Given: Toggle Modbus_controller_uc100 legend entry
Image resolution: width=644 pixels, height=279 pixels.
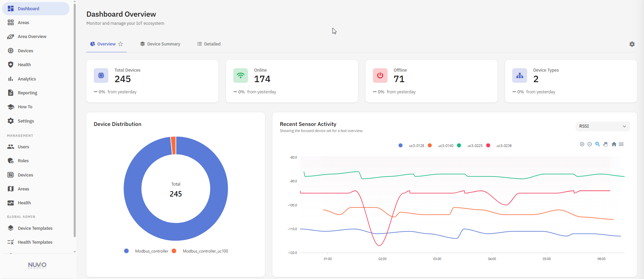Looking at the screenshot, I should click(200, 251).
